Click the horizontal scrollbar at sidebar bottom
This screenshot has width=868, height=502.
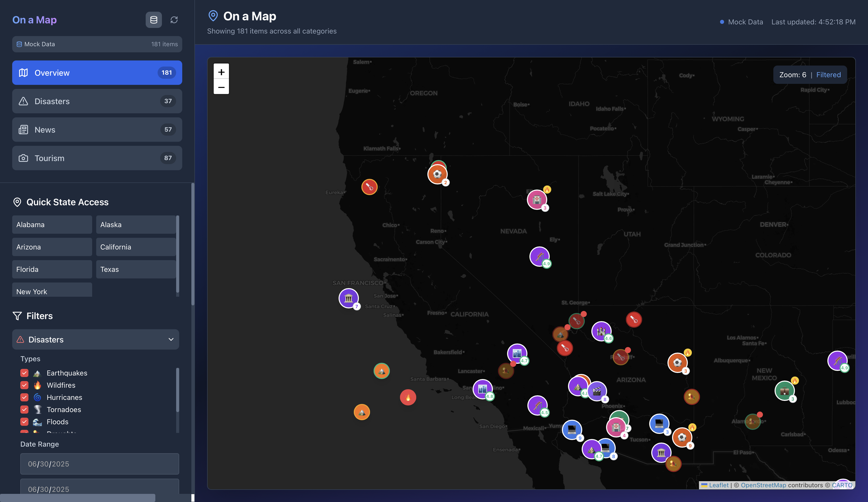[77, 498]
